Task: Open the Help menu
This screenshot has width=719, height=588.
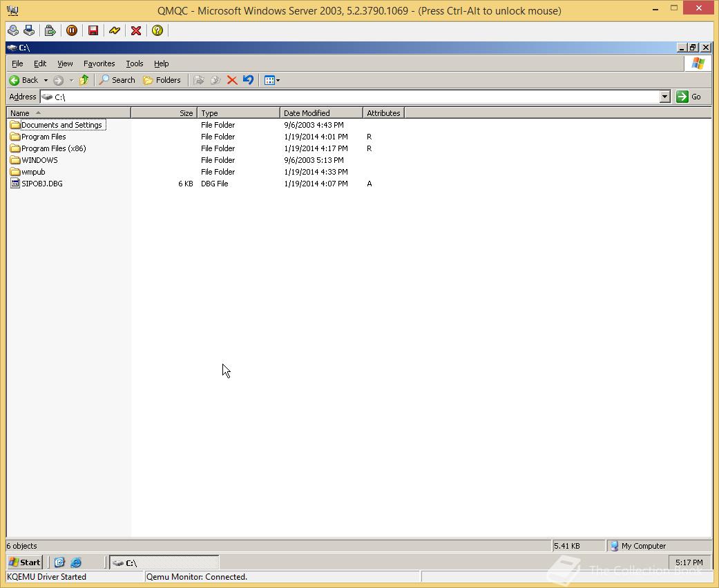Action: pyautogui.click(x=161, y=63)
